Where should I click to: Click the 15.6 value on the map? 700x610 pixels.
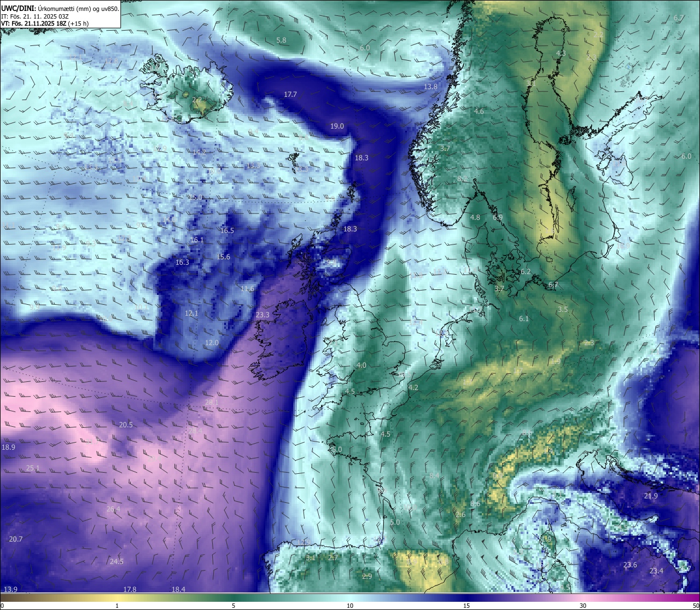pyautogui.click(x=223, y=257)
